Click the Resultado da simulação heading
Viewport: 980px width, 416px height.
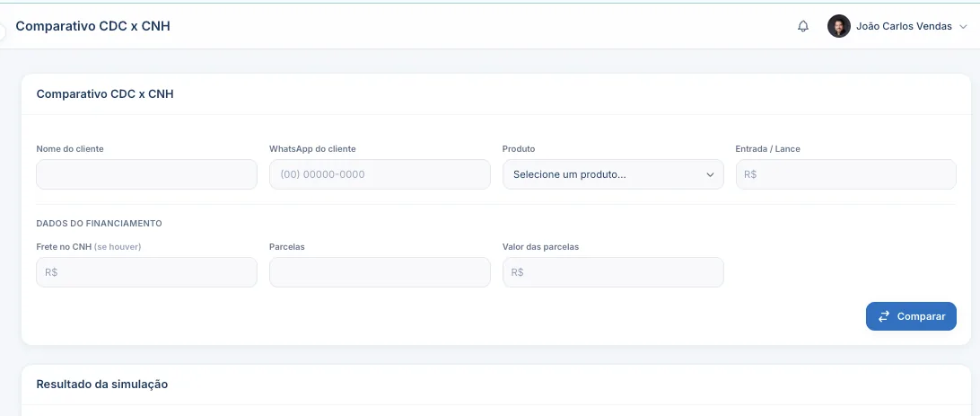[x=102, y=384]
